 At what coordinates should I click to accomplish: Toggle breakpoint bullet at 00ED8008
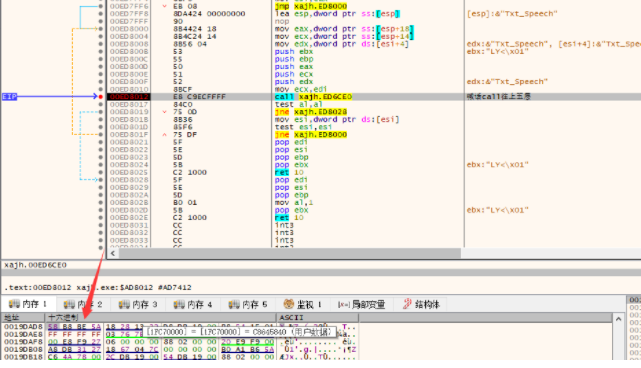pyautogui.click(x=101, y=44)
